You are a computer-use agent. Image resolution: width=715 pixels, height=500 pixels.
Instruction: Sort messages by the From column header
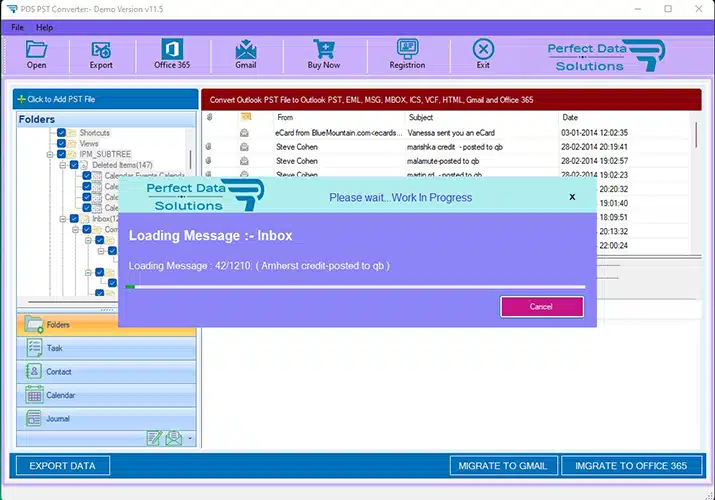(339, 117)
